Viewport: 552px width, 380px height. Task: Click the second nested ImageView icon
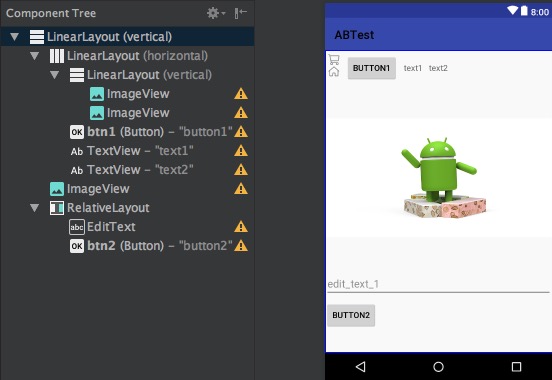[x=97, y=113]
